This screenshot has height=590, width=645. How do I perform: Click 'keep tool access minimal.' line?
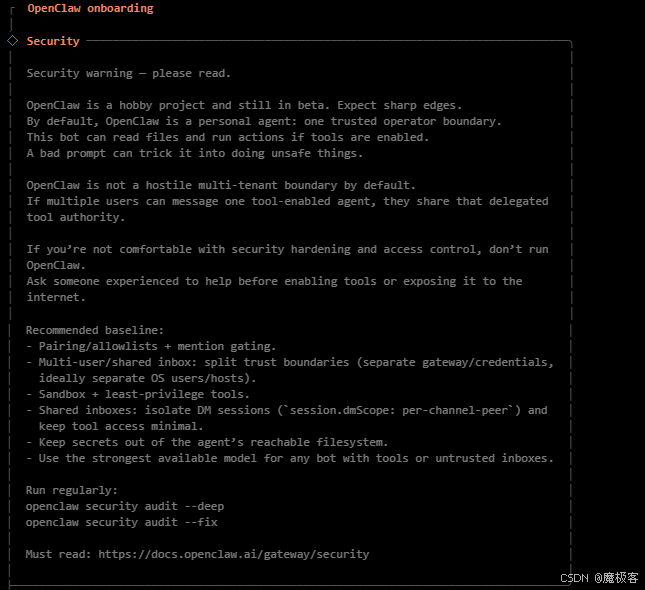(121, 426)
